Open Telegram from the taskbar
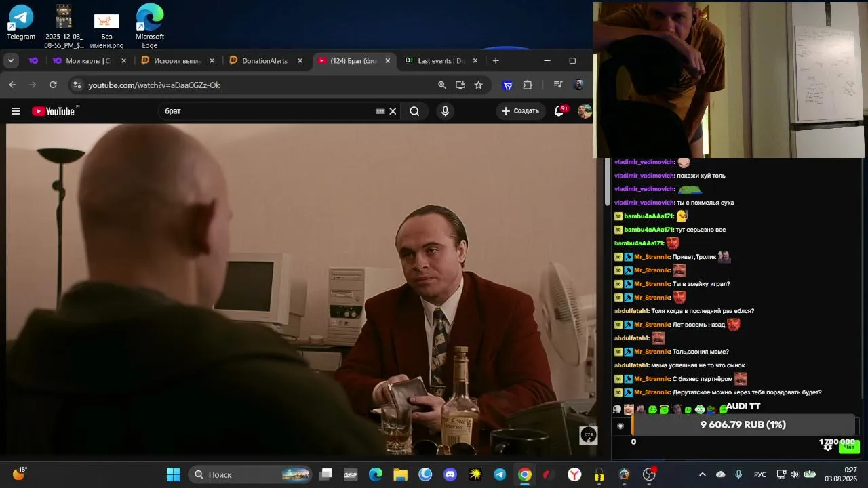The width and height of the screenshot is (868, 488). (500, 474)
